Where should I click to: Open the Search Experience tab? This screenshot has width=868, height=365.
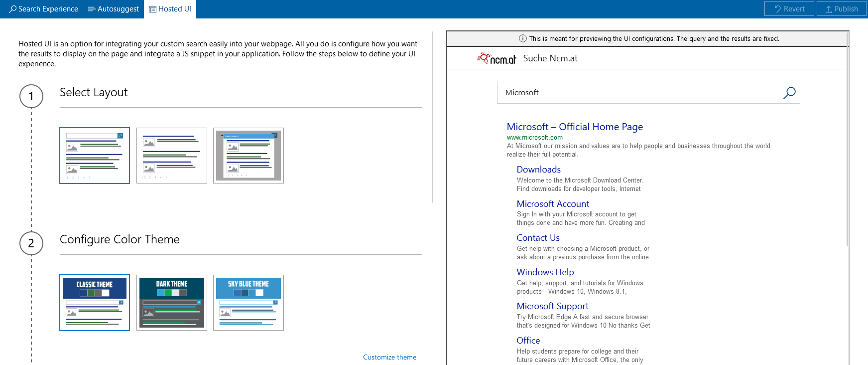(x=44, y=9)
